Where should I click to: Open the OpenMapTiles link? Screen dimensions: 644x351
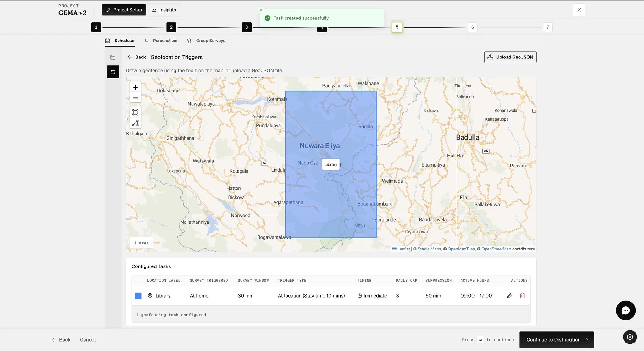click(461, 249)
